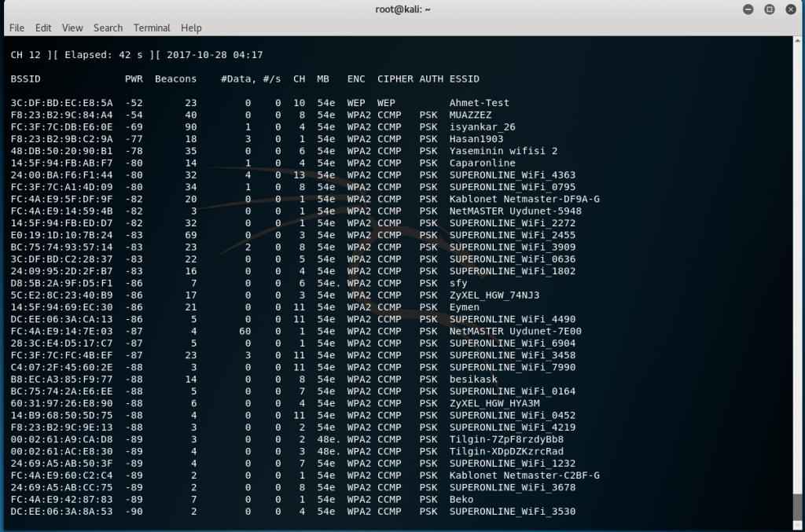Click the BSSID column header text
Viewport: 805px width, 532px height.
(x=25, y=79)
